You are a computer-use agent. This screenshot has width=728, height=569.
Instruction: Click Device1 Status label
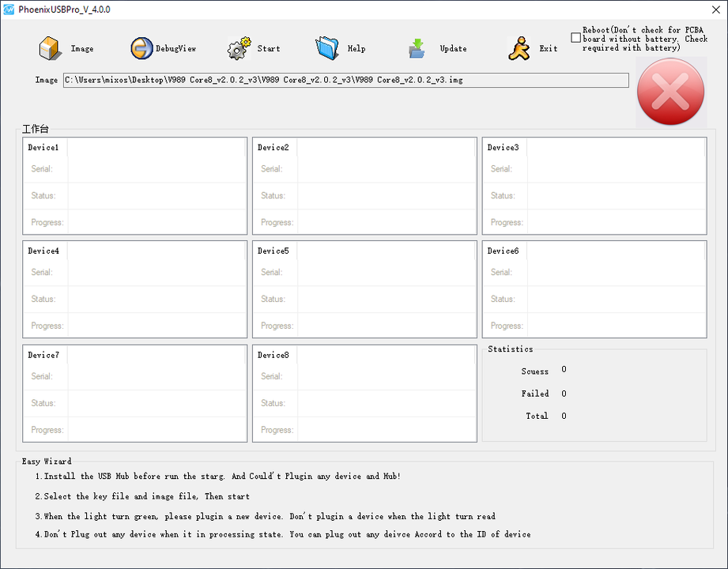coord(43,195)
